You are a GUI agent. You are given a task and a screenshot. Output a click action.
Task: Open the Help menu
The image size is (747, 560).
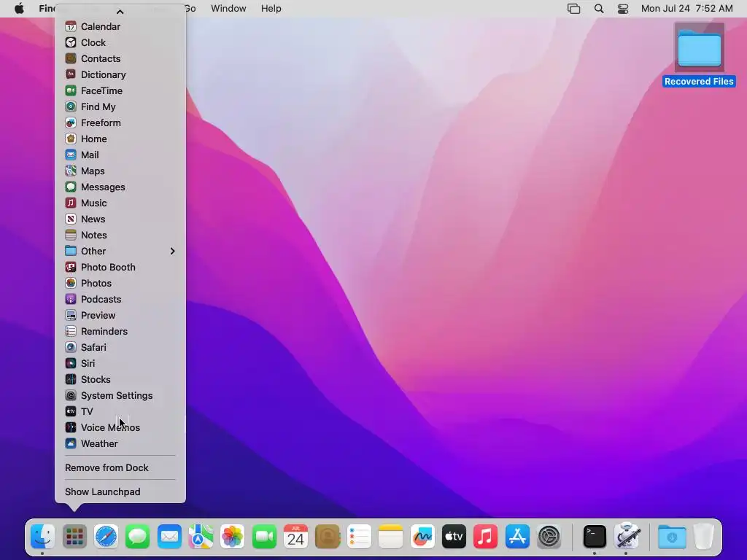pyautogui.click(x=271, y=9)
